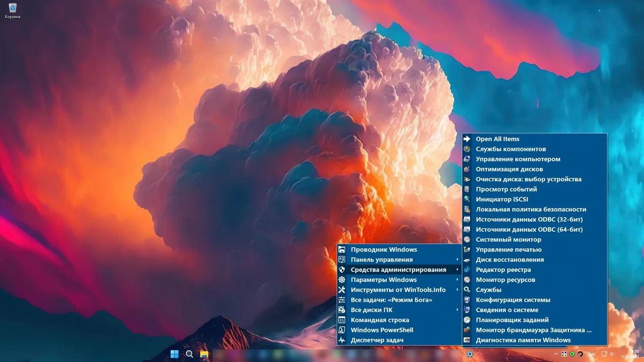Select the Корзина desktop icon
The width and height of the screenshot is (644, 362).
pos(13,11)
